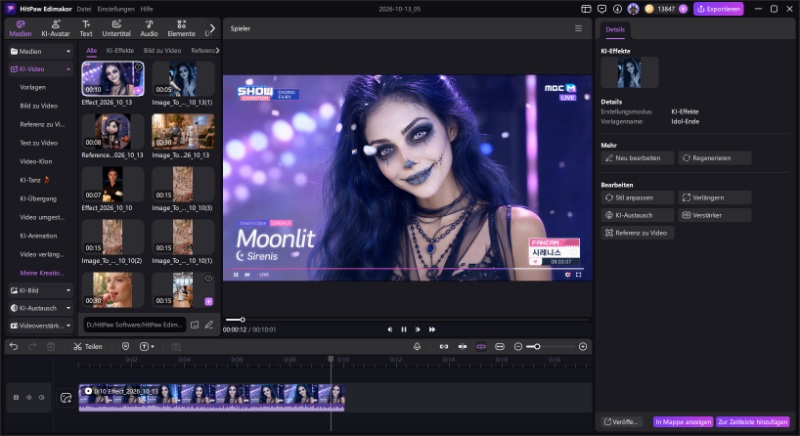Open the Spieler panel menu icon
The height and width of the screenshot is (436, 800).
(x=578, y=29)
